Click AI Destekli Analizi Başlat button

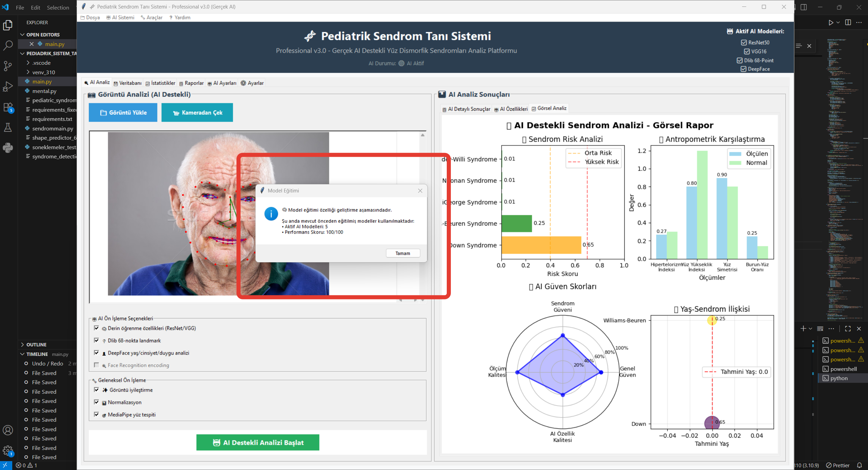click(x=258, y=442)
